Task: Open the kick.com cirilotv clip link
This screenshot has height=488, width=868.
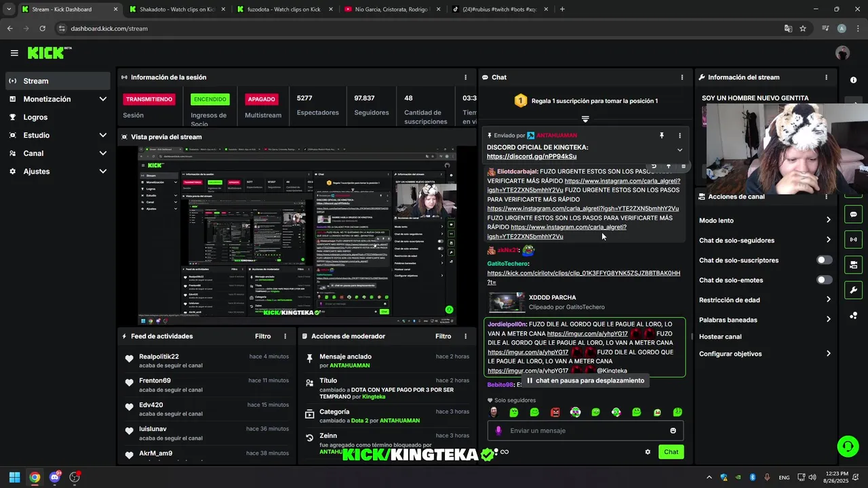Action: tap(583, 278)
